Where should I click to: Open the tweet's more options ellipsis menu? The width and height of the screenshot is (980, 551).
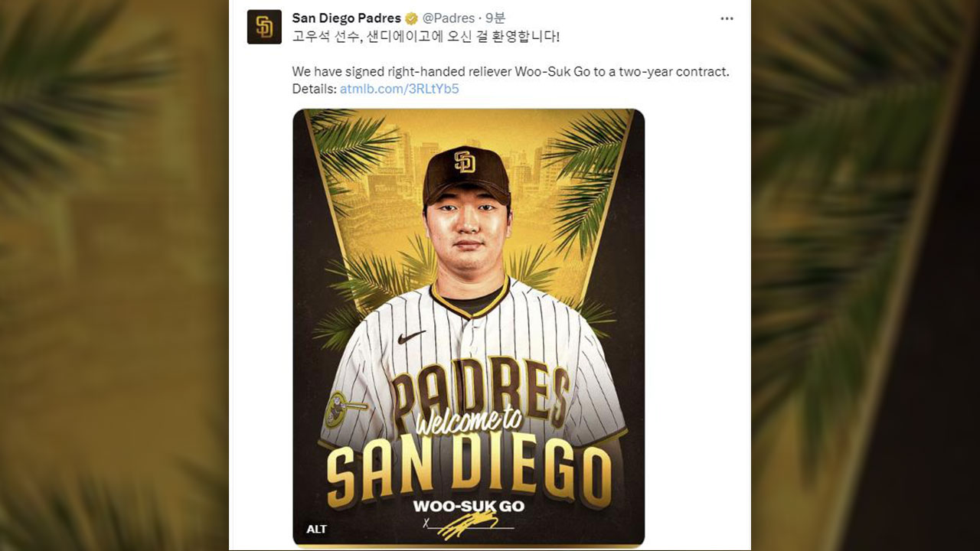click(727, 18)
